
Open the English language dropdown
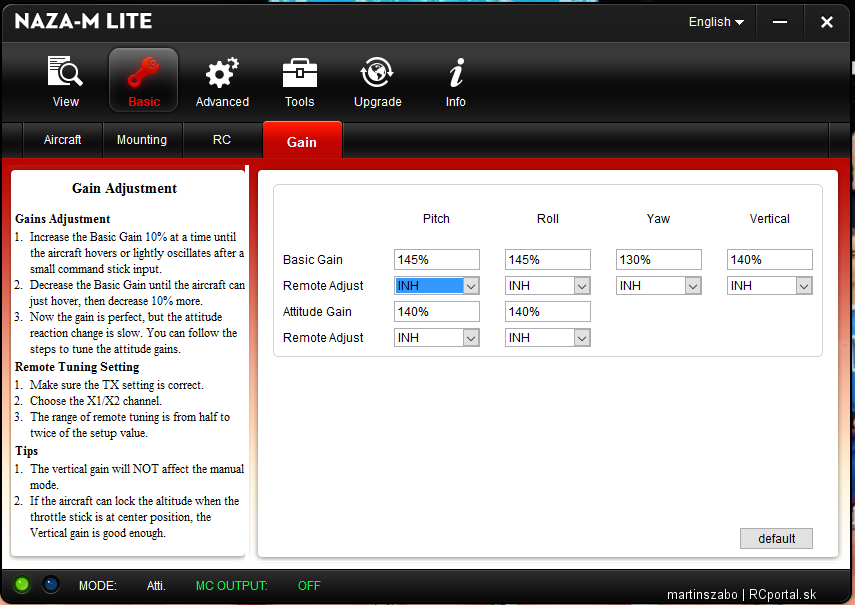click(x=716, y=22)
